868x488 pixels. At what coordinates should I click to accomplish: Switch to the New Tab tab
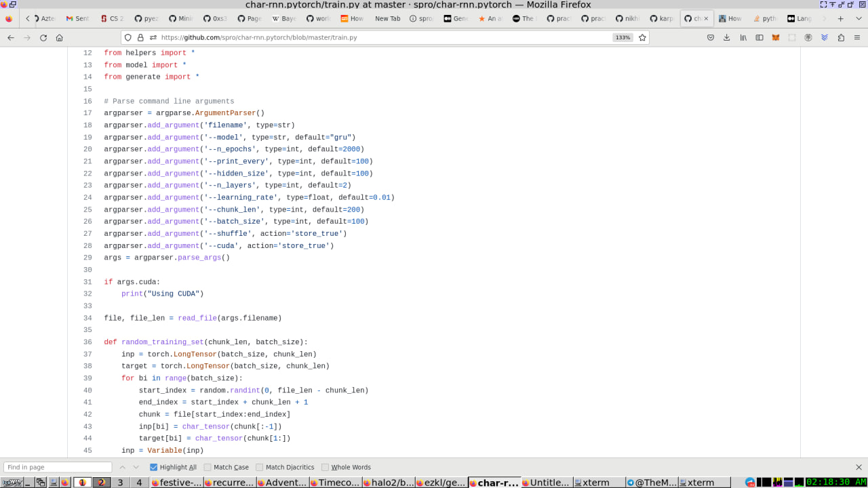pos(387,18)
